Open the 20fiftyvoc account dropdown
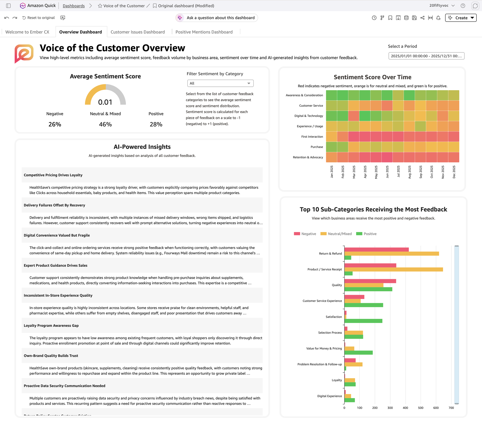The image size is (482, 448). tap(442, 6)
